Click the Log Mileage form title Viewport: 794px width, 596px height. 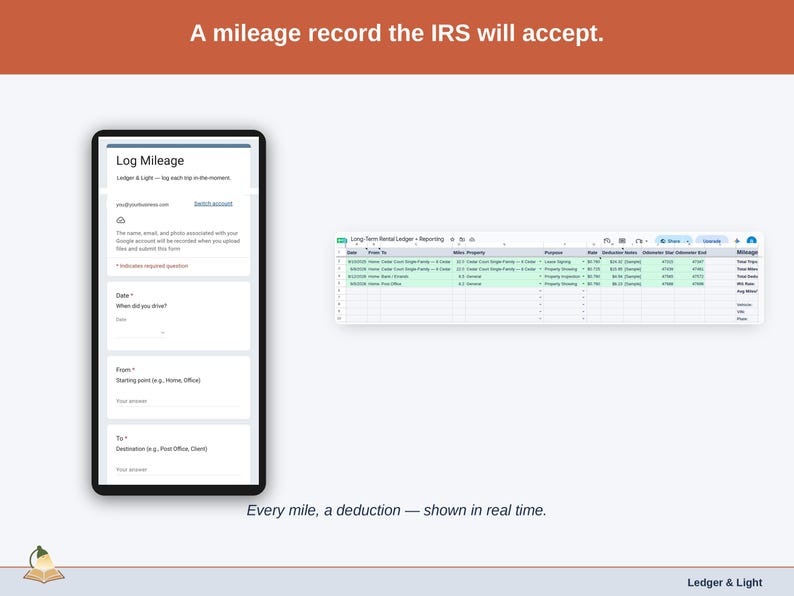(x=150, y=161)
